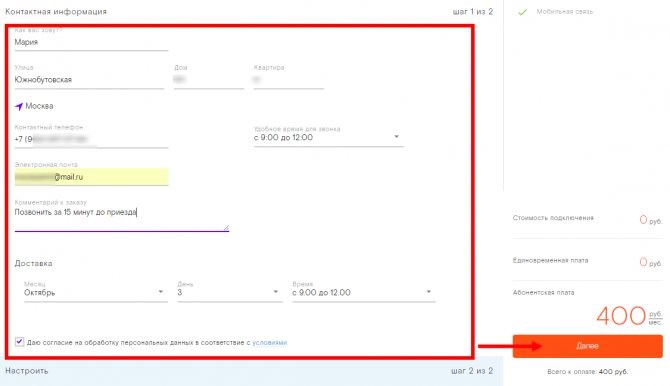
Task: Click the Стоимость подключения cost row
Action: click(x=588, y=219)
